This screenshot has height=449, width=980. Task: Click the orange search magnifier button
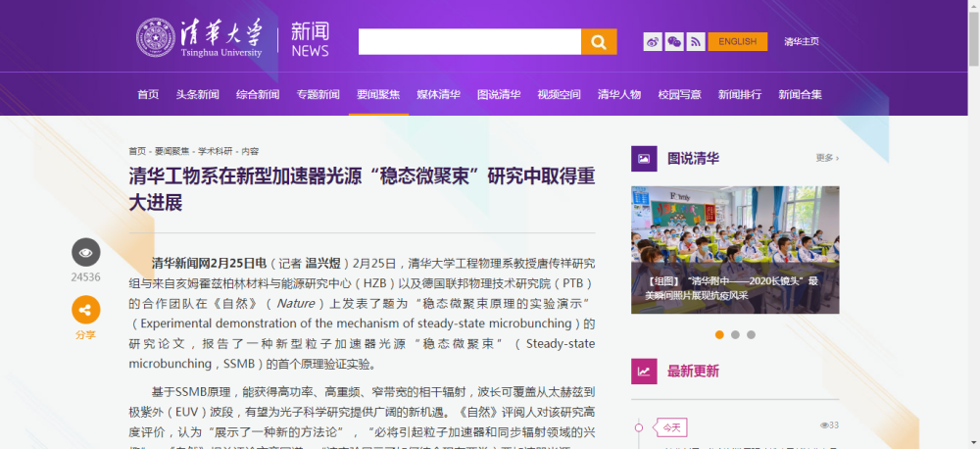pyautogui.click(x=599, y=42)
